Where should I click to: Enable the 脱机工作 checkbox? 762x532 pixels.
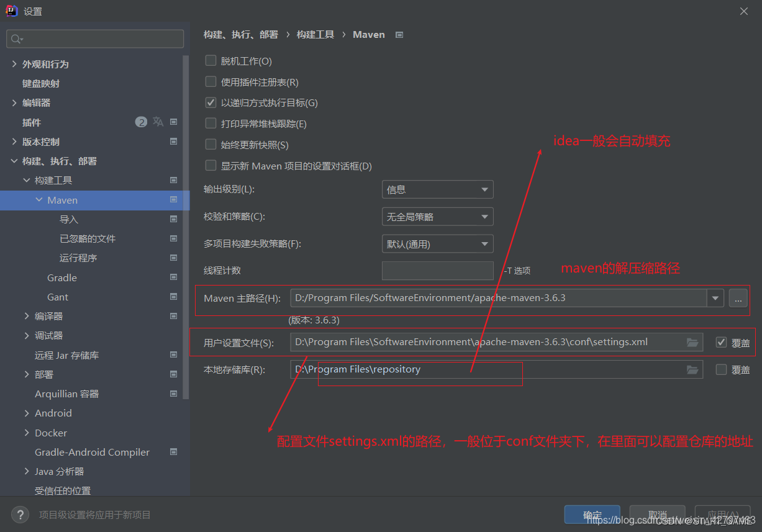click(x=211, y=60)
